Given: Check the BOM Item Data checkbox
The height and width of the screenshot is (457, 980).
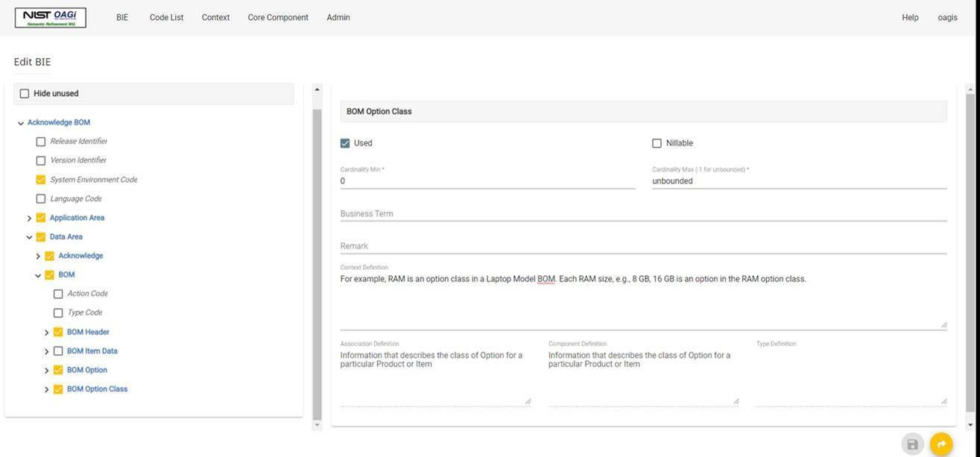Looking at the screenshot, I should tap(58, 351).
